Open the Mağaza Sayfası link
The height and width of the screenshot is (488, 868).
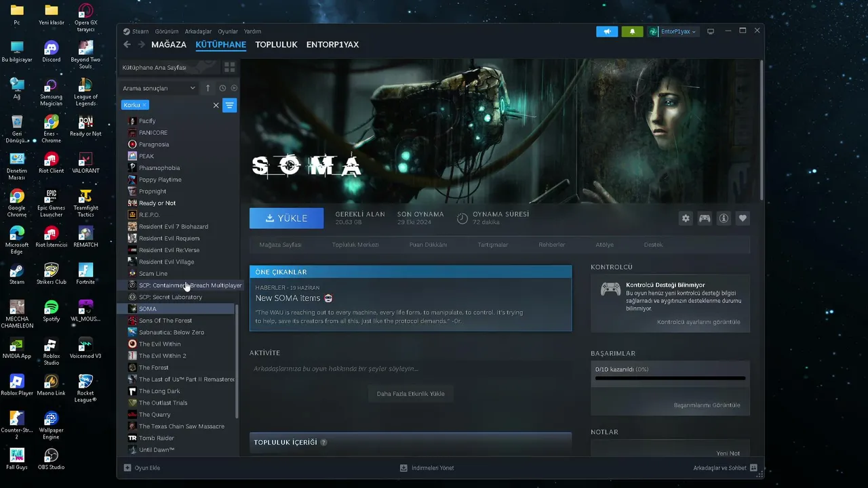coord(280,245)
